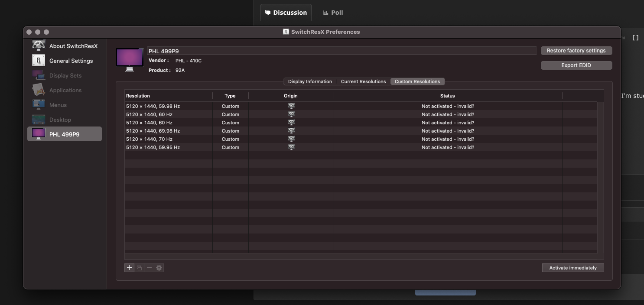The height and width of the screenshot is (305, 644).
Task: Select Desktop in sidebar
Action: click(x=65, y=120)
